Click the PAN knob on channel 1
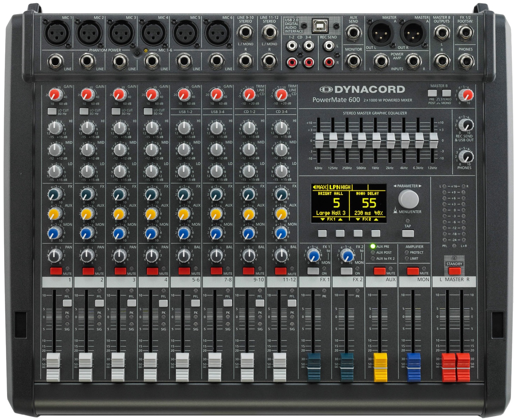The height and width of the screenshot is (420, 517). pos(55,255)
